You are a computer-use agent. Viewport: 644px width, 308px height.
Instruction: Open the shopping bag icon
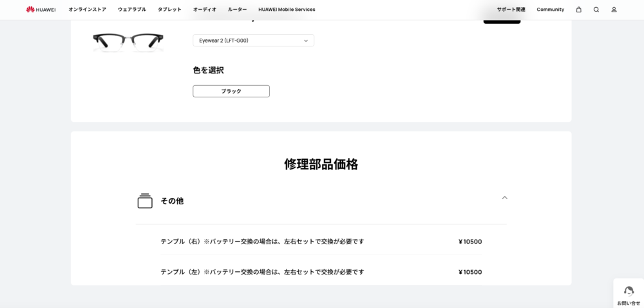[x=579, y=10]
